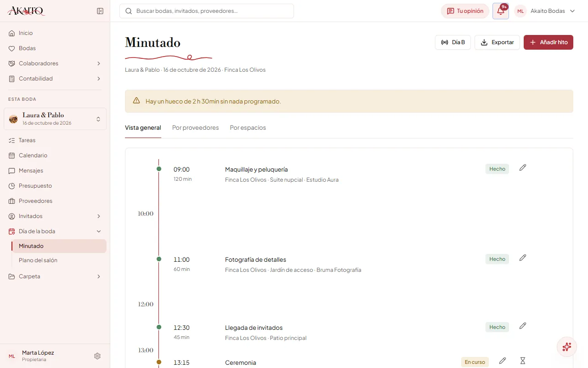Open the sparkle assistant button
Image resolution: width=588 pixels, height=368 pixels.
(x=566, y=347)
